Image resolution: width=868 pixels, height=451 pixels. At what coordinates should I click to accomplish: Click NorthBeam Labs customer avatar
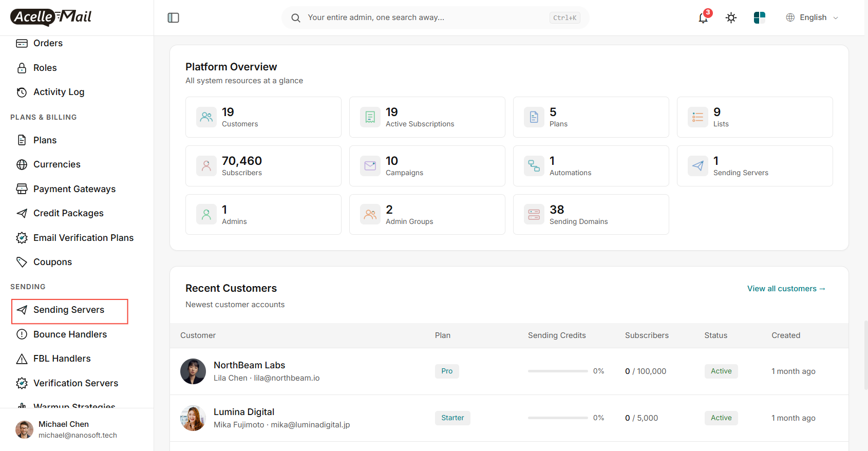193,371
